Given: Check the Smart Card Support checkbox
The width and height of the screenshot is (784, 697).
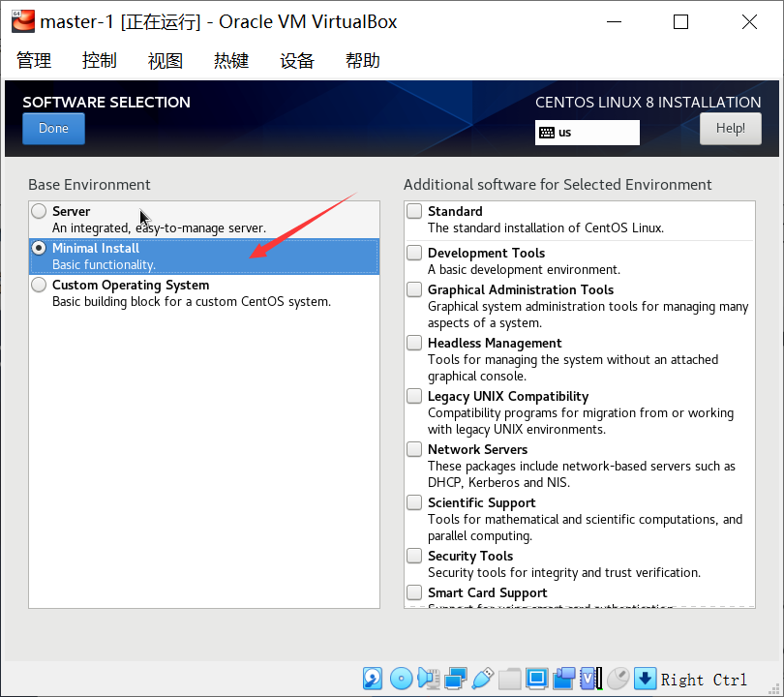Looking at the screenshot, I should (x=414, y=592).
